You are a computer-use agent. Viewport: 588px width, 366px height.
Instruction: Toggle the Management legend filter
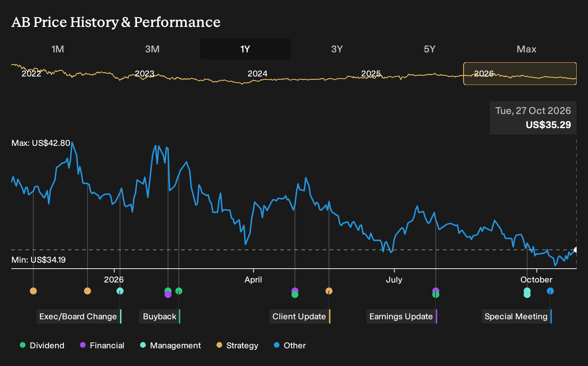pos(171,345)
